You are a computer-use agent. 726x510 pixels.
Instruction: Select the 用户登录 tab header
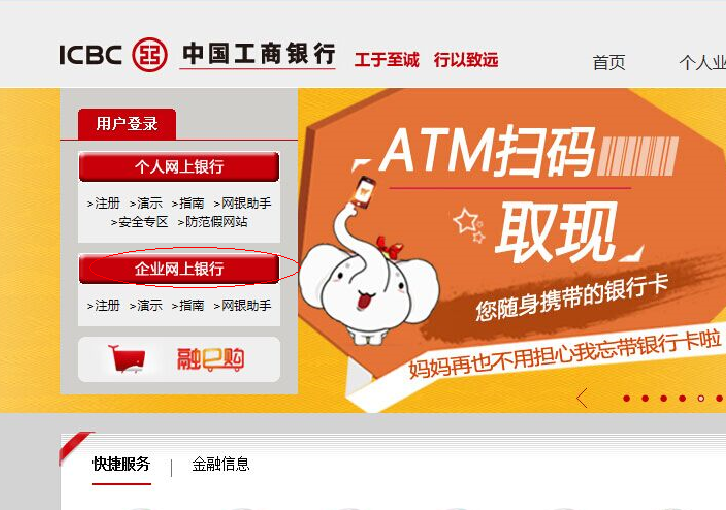tap(127, 124)
